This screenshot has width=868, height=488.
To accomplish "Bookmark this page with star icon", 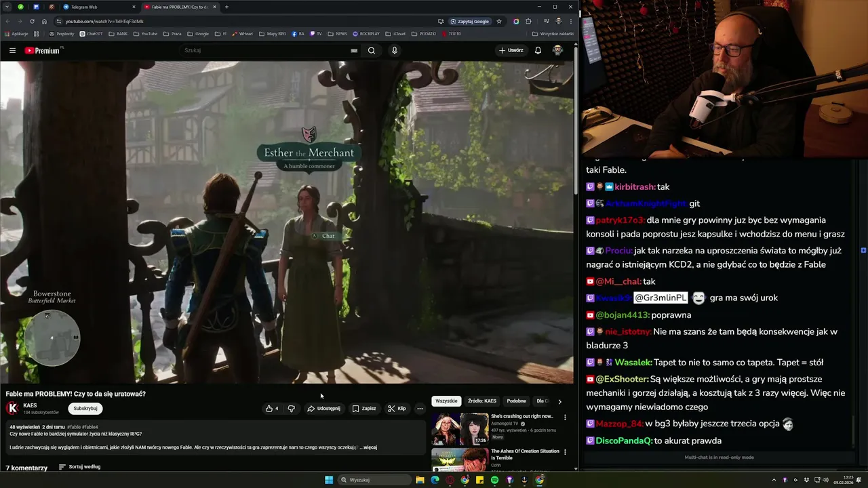I will point(499,21).
